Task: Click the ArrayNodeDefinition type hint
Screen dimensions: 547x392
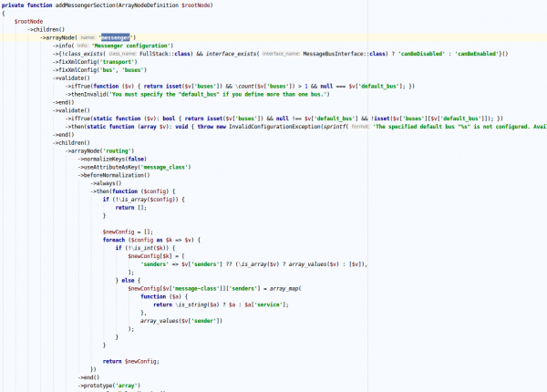Action: tap(162, 5)
